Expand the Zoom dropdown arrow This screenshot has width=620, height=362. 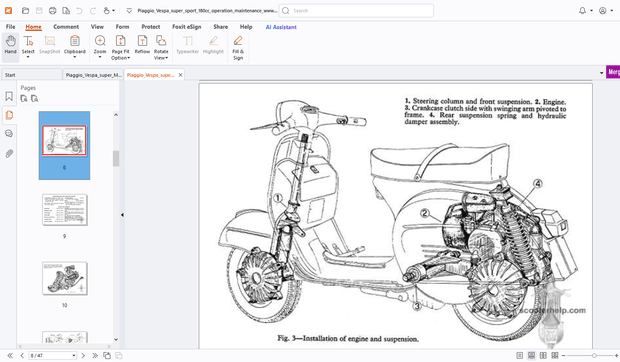point(100,57)
